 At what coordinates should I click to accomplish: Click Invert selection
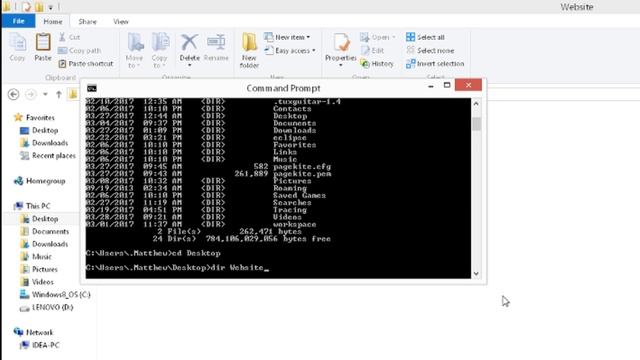435,64
